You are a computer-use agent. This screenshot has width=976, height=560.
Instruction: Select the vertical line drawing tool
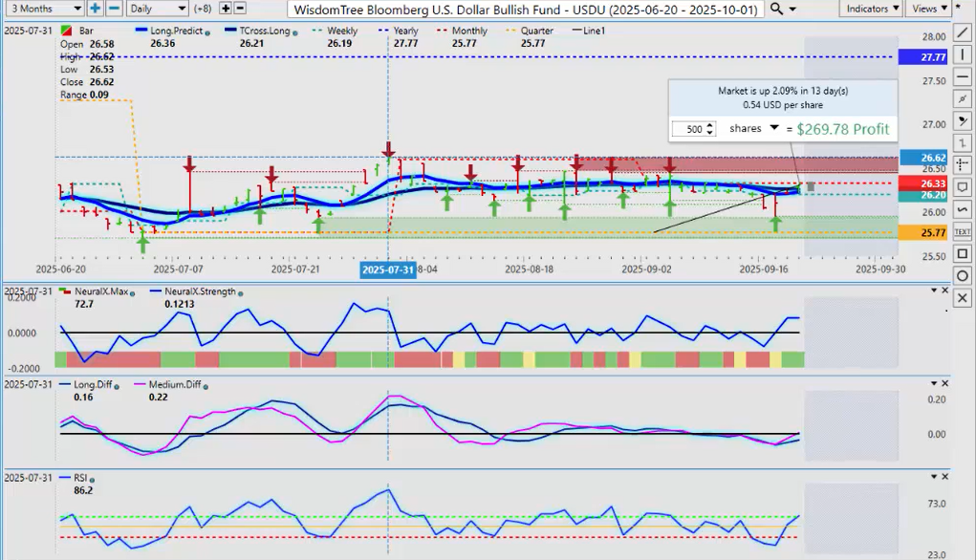pyautogui.click(x=963, y=54)
